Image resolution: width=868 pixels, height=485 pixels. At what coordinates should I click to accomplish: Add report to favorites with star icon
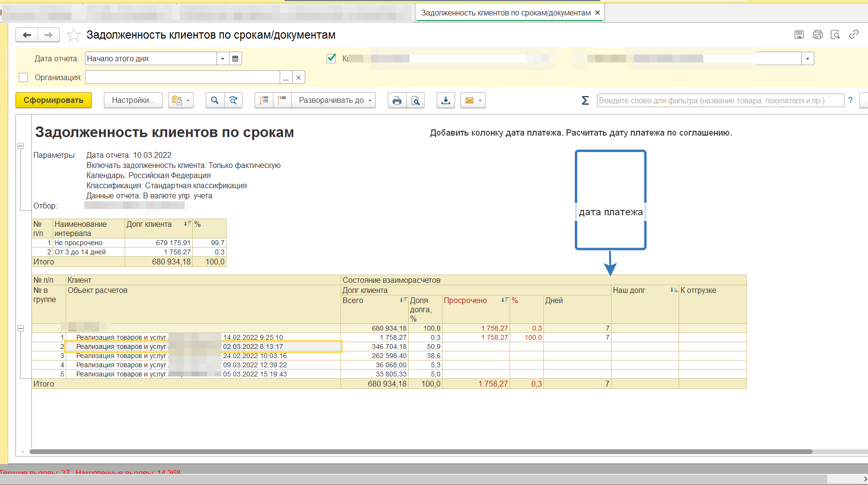(x=73, y=35)
